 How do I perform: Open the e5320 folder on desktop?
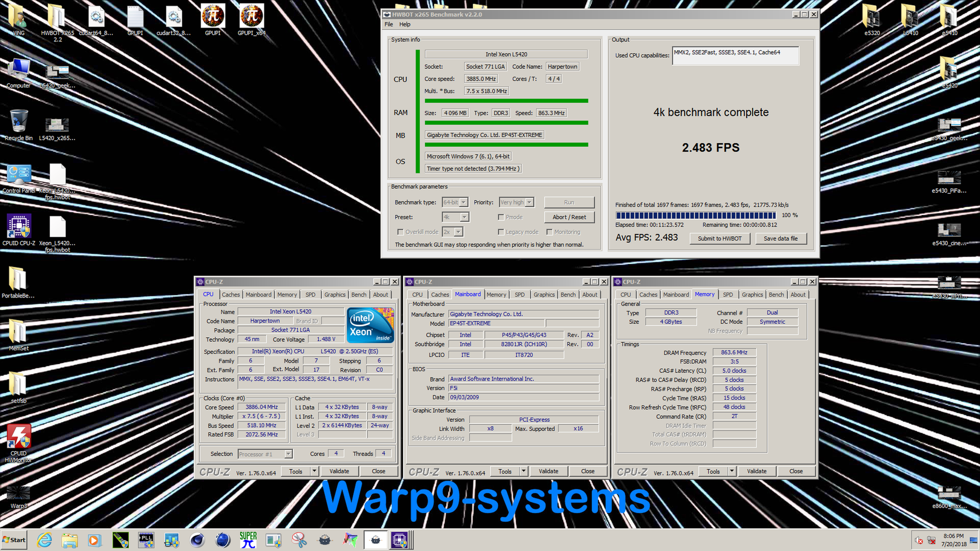pos(872,20)
